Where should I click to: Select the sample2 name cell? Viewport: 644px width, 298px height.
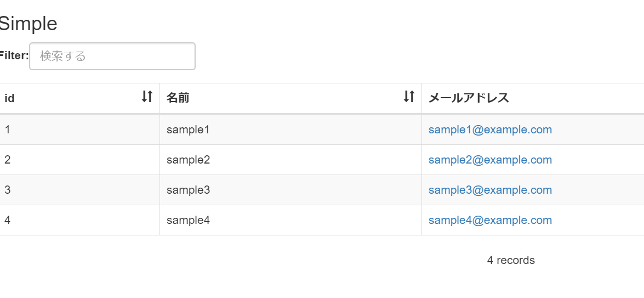point(188,160)
